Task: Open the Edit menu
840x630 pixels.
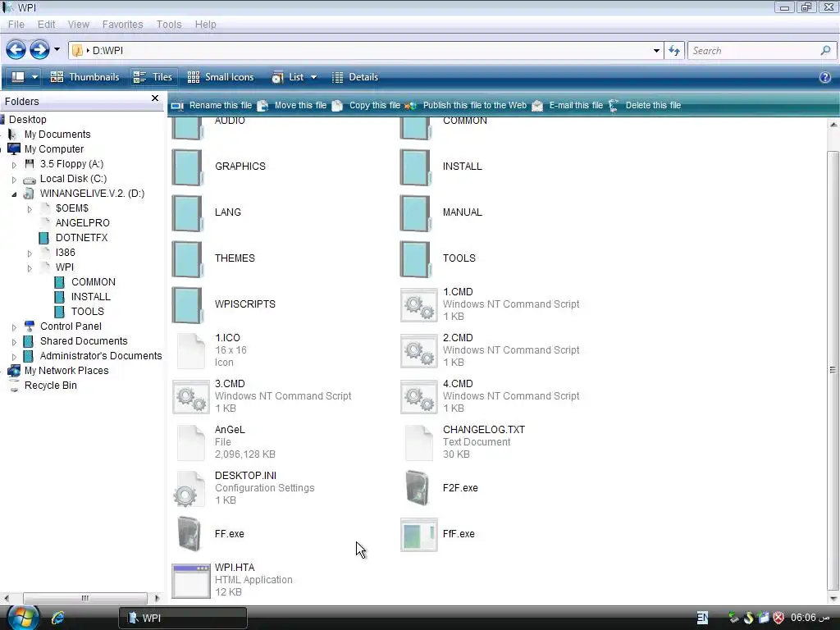Action: click(x=46, y=24)
